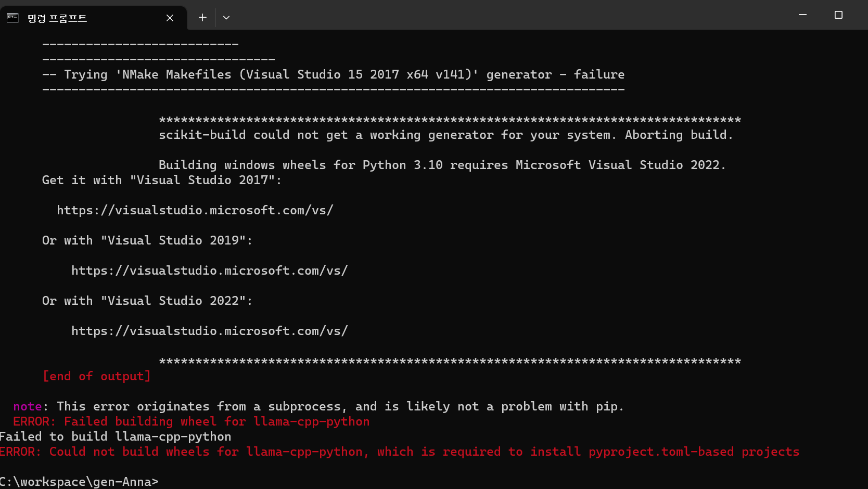Click 'Building windows wheels for Python 3.10' line
Viewport: 868px width, 489px height.
point(442,165)
